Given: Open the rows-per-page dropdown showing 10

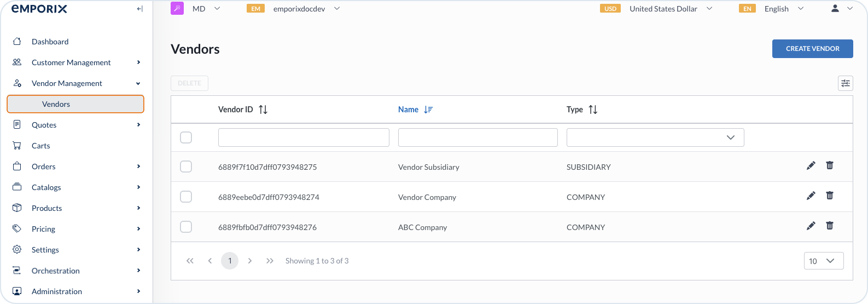Looking at the screenshot, I should pos(823,261).
